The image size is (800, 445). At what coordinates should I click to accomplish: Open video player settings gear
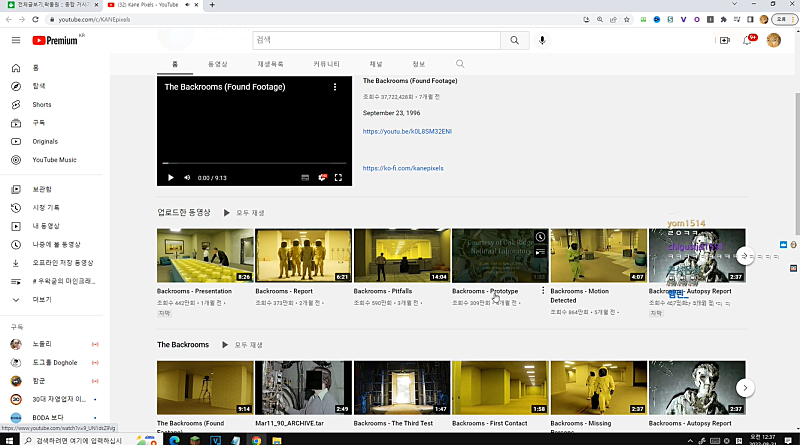click(x=322, y=177)
